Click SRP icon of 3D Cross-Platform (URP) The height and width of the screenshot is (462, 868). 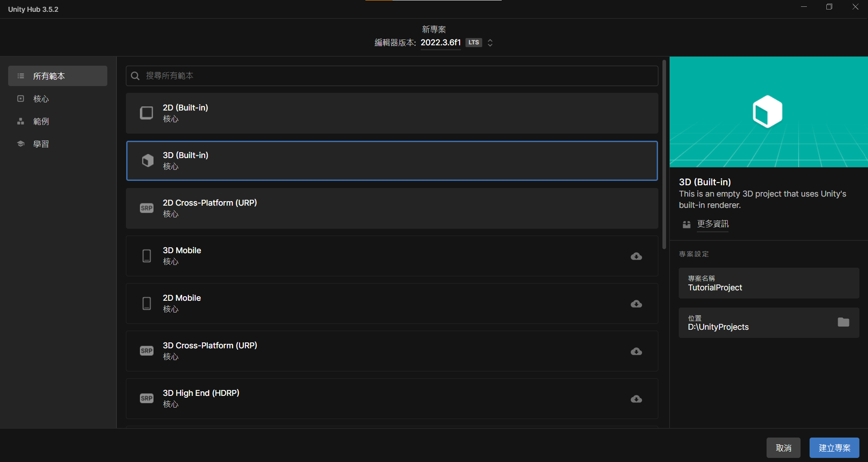147,351
